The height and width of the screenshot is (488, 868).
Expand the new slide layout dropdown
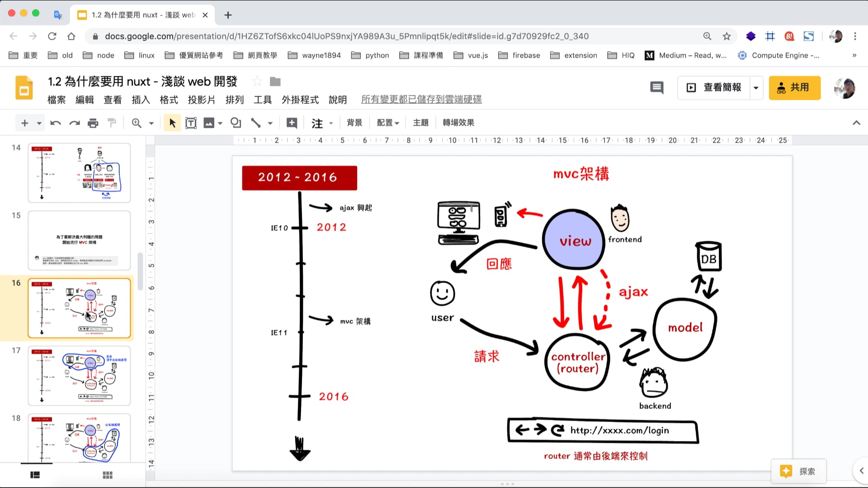[x=39, y=123]
